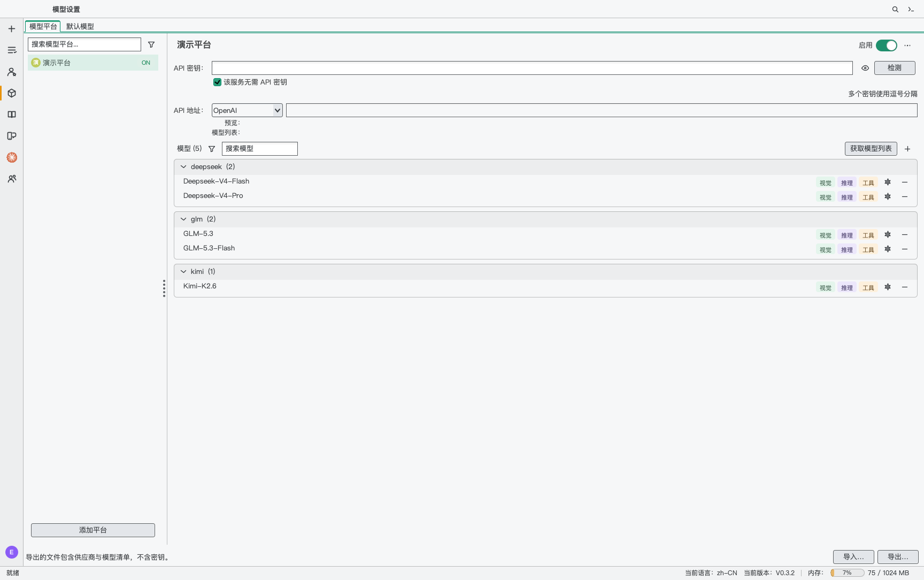Click 添加平台 button
924x580 pixels.
tap(93, 530)
